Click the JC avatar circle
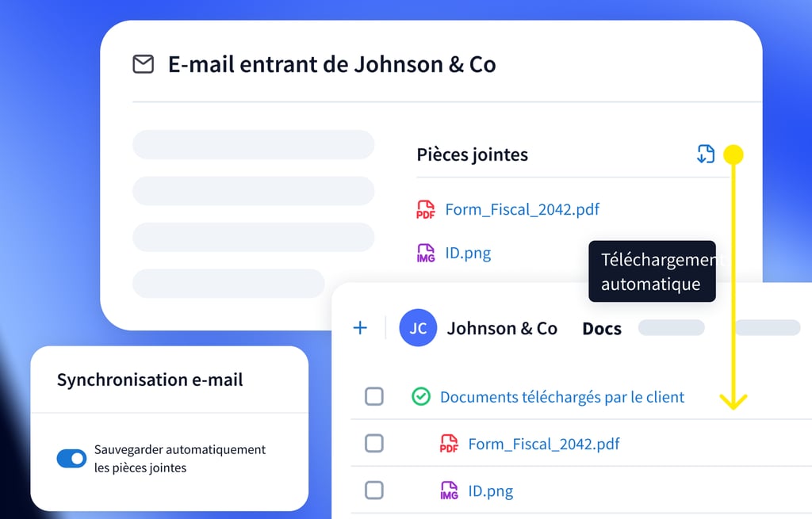This screenshot has height=519, width=812. point(418,328)
